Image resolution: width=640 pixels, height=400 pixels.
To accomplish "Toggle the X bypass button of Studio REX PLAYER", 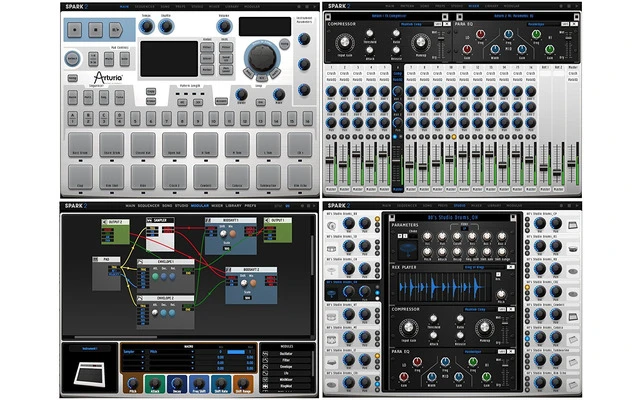I will pyautogui.click(x=510, y=267).
